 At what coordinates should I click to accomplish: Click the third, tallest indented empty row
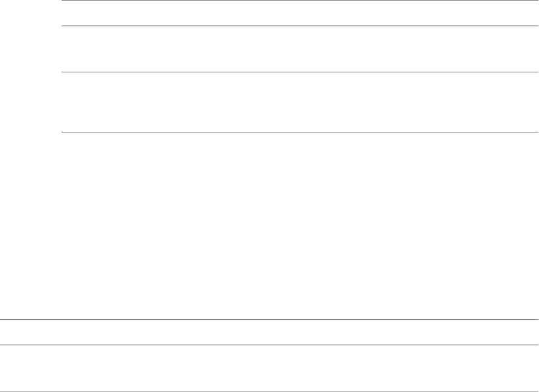(300, 102)
